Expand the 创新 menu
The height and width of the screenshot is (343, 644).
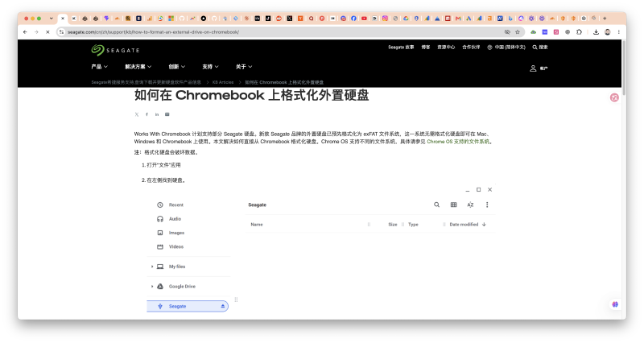pyautogui.click(x=176, y=67)
